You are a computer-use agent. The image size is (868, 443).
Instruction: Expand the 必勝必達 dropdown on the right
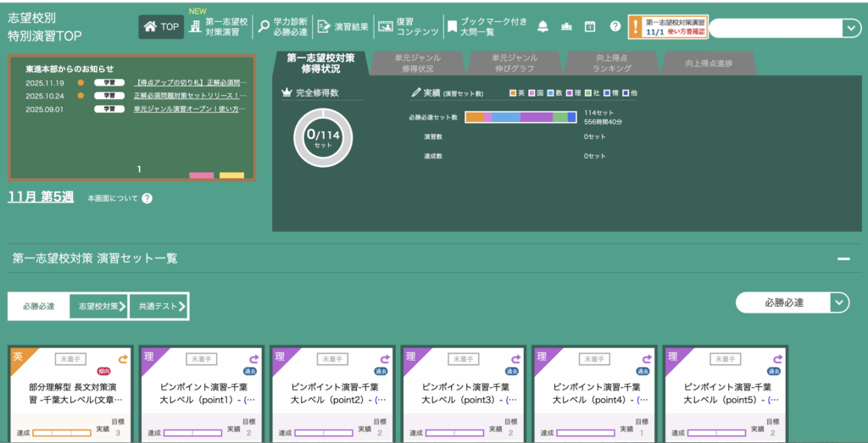839,302
